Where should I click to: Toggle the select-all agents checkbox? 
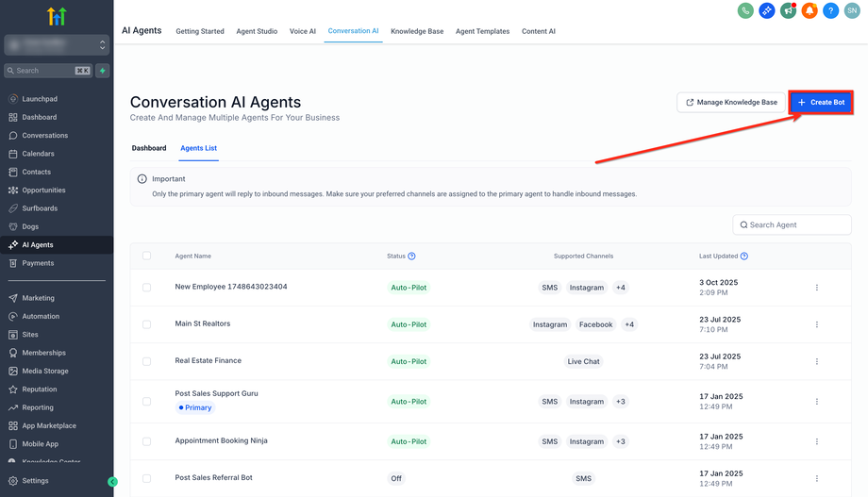[146, 257]
